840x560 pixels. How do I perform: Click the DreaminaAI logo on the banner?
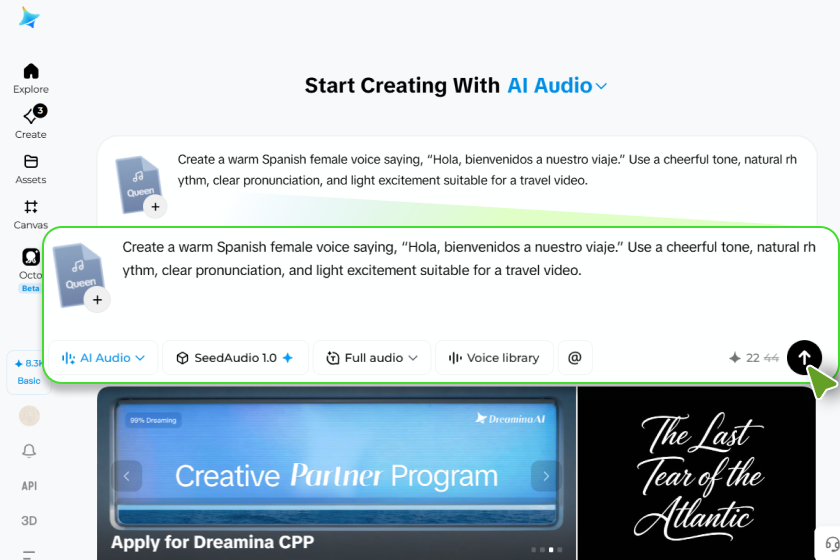coord(510,419)
